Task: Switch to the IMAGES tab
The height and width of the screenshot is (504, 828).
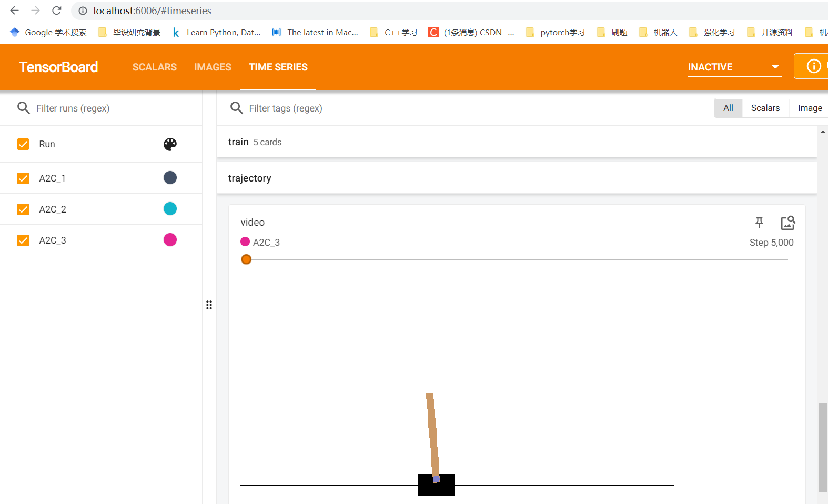Action: pyautogui.click(x=213, y=67)
